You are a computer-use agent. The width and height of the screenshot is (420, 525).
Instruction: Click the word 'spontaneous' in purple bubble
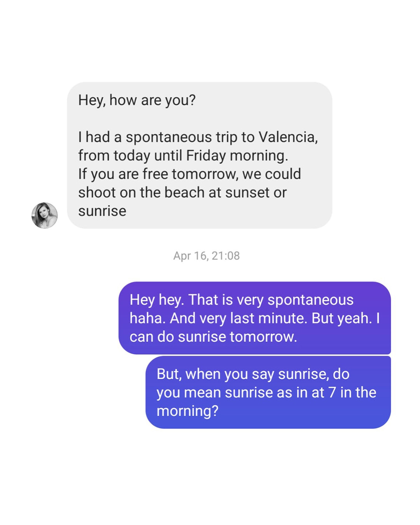[x=310, y=300]
